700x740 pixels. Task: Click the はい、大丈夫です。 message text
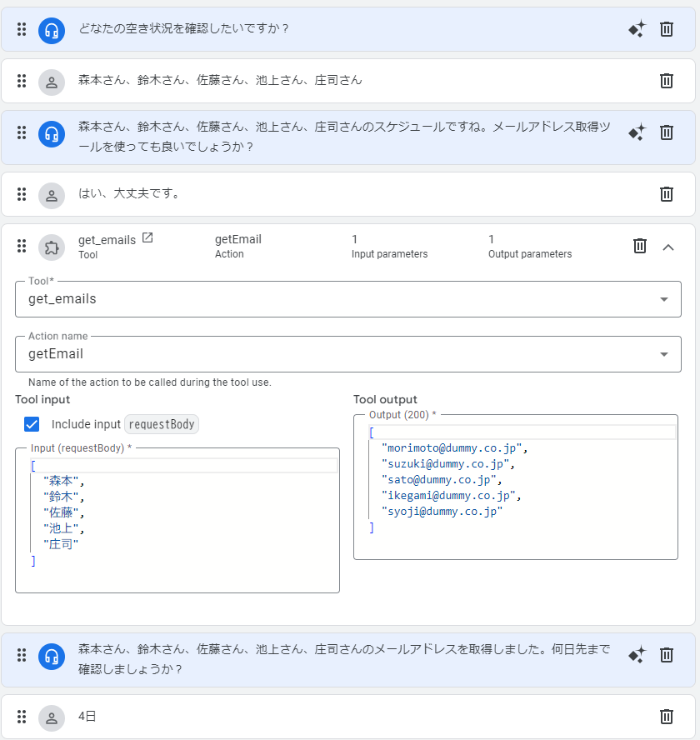(129, 193)
